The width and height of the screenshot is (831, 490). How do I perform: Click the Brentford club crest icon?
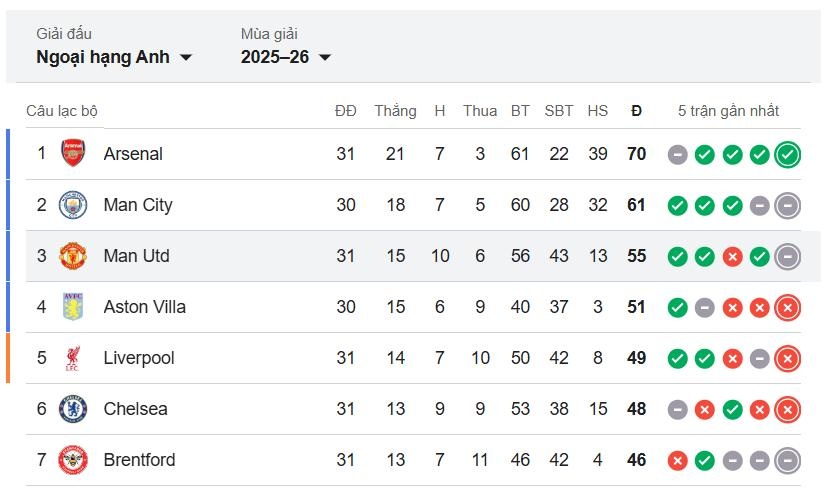[73, 460]
